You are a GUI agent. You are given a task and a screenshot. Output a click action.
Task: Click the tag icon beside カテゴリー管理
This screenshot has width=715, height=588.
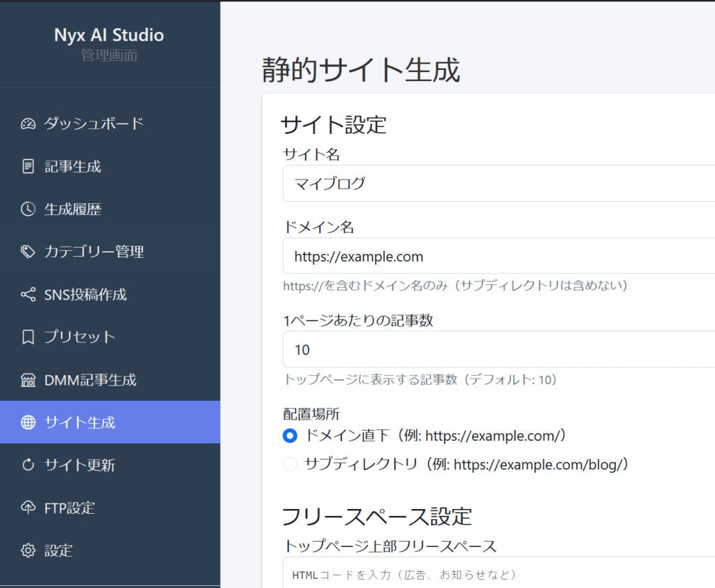pyautogui.click(x=28, y=251)
